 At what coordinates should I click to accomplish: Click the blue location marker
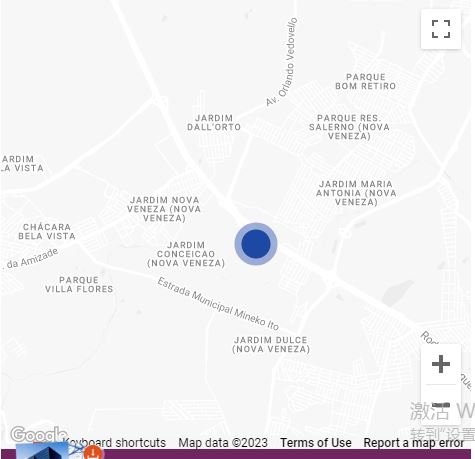tap(256, 244)
